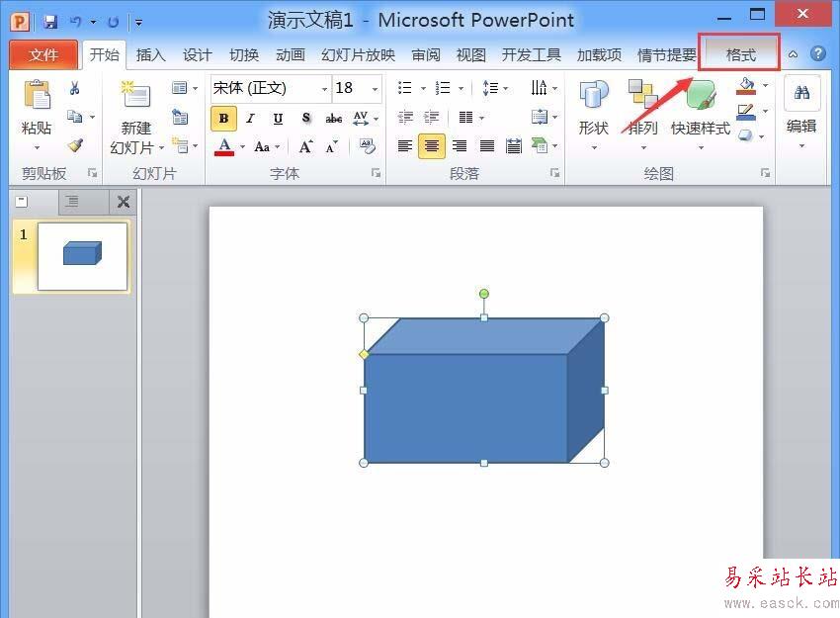This screenshot has height=618, width=840.
Task: Open the font size dropdown
Action: 375,88
